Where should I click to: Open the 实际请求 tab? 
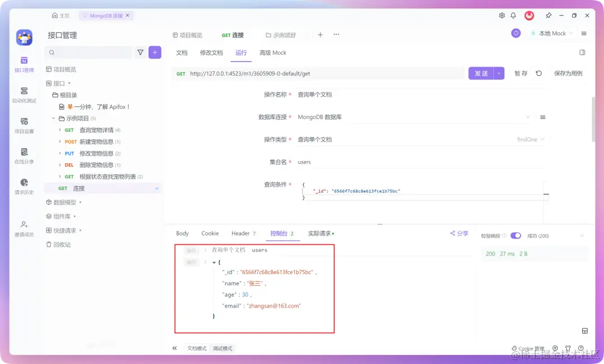click(x=321, y=233)
